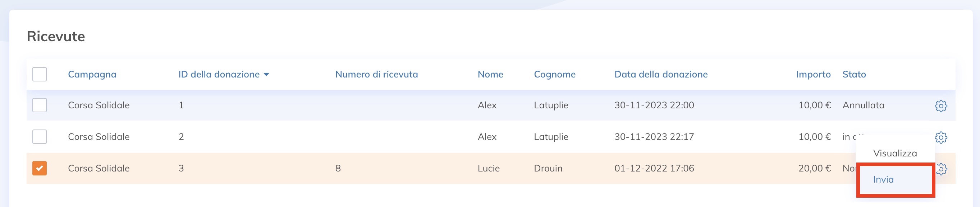Uncheck the orange checkbox for donation 3

(40, 168)
